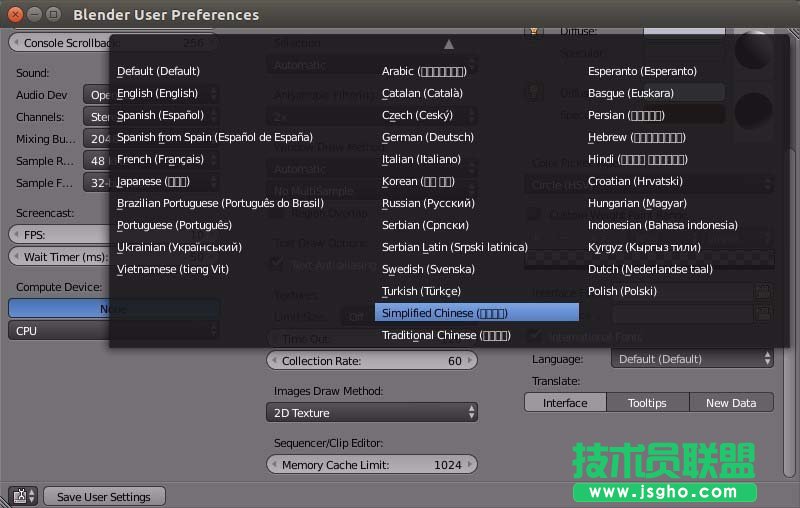Toggle the Interface translate button
The width and height of the screenshot is (800, 508).
pyautogui.click(x=565, y=402)
